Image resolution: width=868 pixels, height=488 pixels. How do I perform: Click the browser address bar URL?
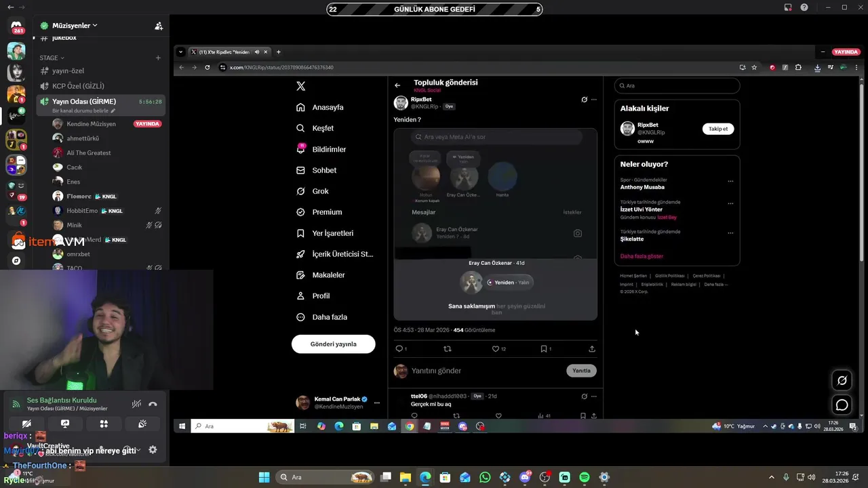(x=281, y=67)
